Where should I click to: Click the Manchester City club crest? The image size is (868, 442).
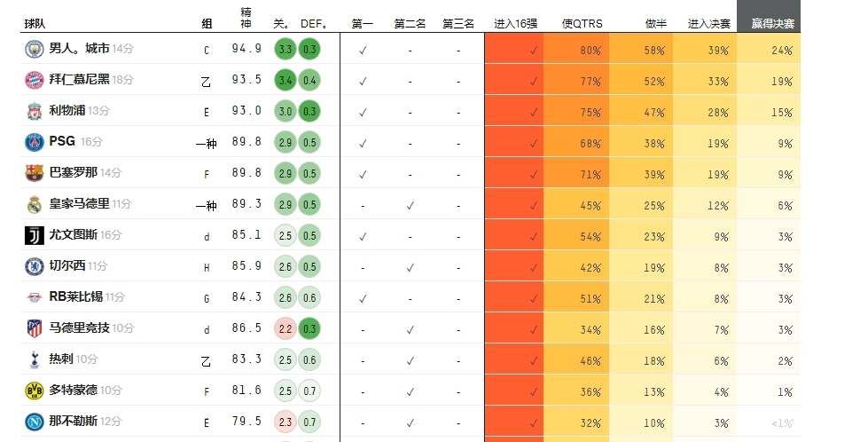coord(34,50)
